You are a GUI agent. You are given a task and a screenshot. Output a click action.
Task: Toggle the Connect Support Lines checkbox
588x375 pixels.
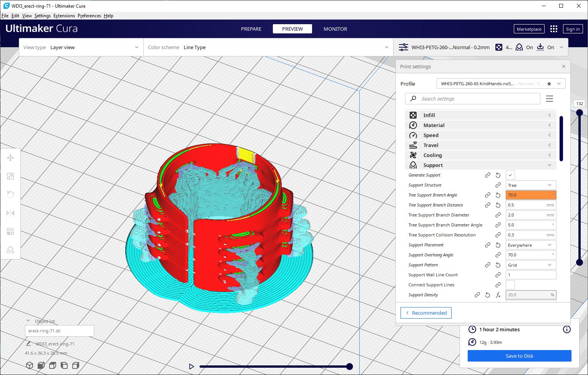(x=510, y=285)
